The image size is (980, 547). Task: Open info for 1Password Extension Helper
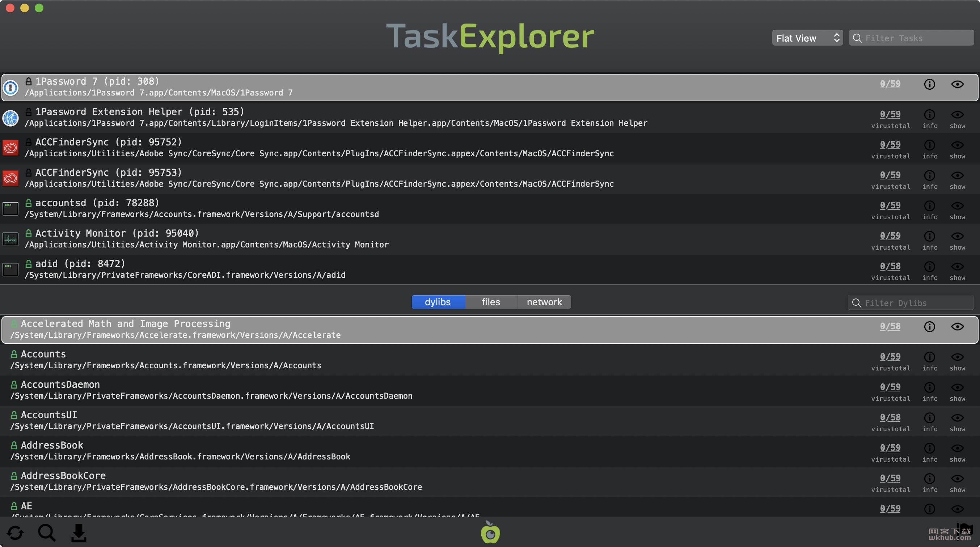[x=929, y=114]
